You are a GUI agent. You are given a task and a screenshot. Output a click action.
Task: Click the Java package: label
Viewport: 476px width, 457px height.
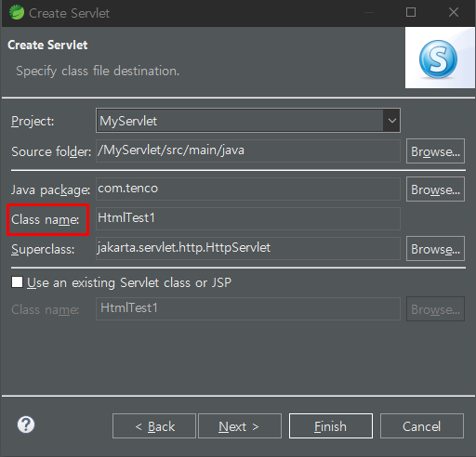[50, 189]
